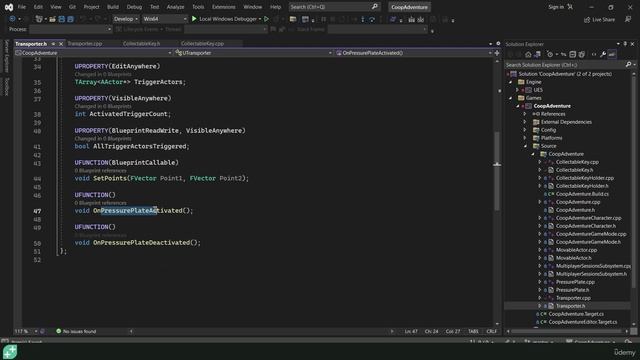Image resolution: width=640 pixels, height=360 pixels.
Task: Click the Save All toolbar icon
Action: click(x=70, y=19)
